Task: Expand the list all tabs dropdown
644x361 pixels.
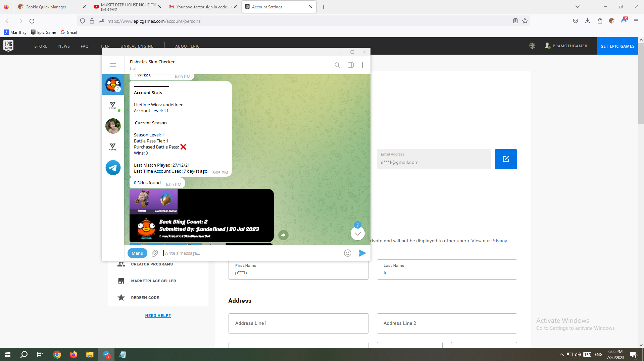Action: coord(577,7)
